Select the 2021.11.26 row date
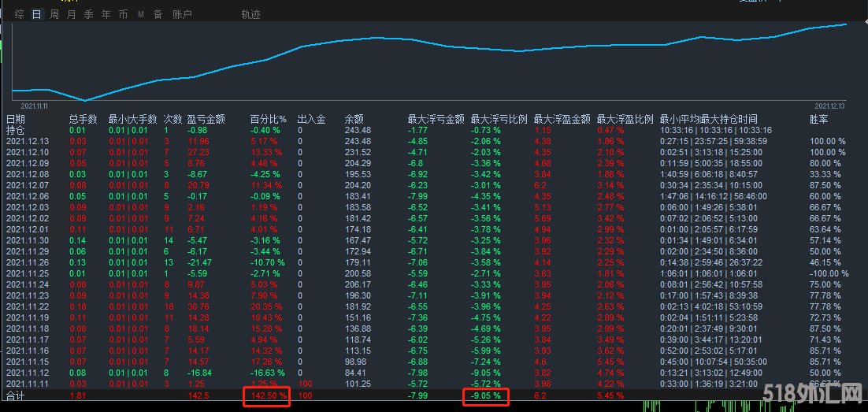The width and height of the screenshot is (868, 412). pos(28,262)
